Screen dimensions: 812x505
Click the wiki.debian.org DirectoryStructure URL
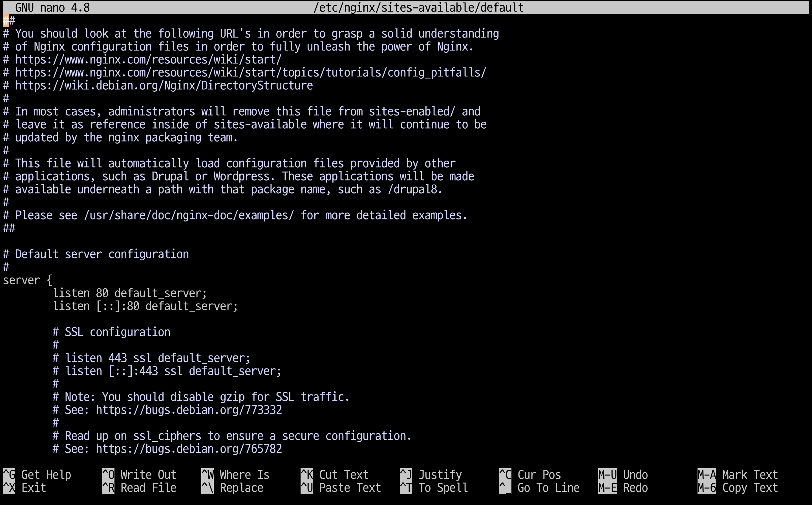(164, 85)
